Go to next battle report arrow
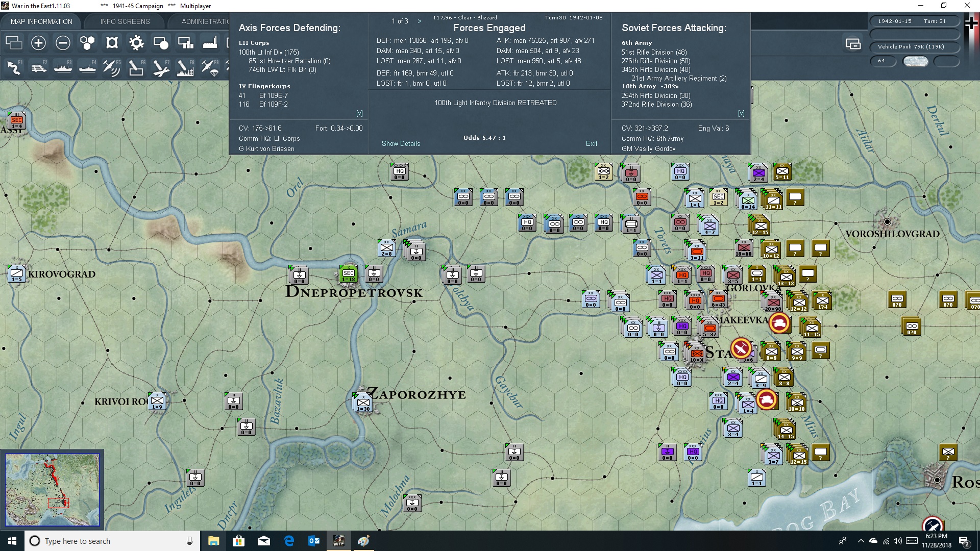This screenshot has height=551, width=980. (x=420, y=21)
